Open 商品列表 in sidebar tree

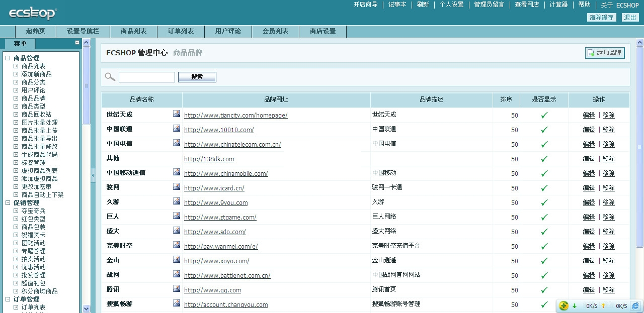[33, 66]
